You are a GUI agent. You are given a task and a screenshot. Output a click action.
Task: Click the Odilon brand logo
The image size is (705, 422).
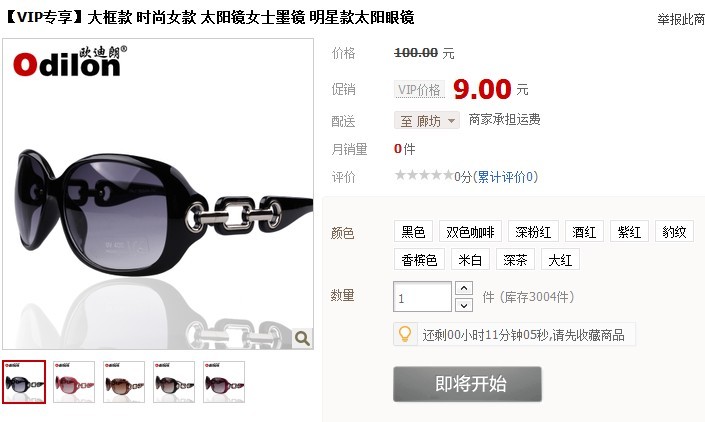click(69, 61)
